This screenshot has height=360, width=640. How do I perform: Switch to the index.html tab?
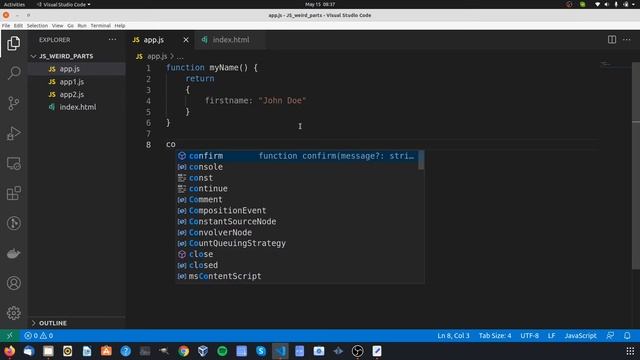pos(231,40)
